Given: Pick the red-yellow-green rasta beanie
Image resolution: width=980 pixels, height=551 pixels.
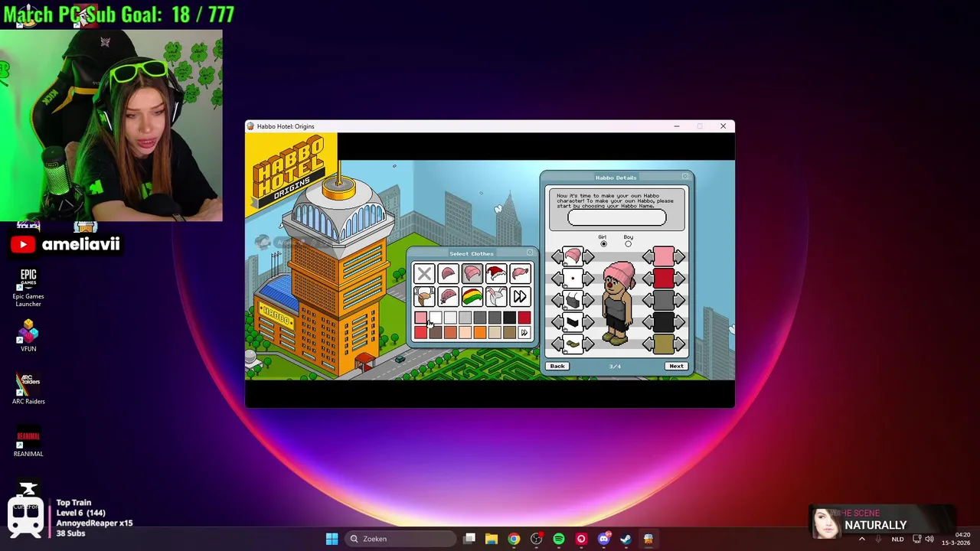Looking at the screenshot, I should coord(472,297).
